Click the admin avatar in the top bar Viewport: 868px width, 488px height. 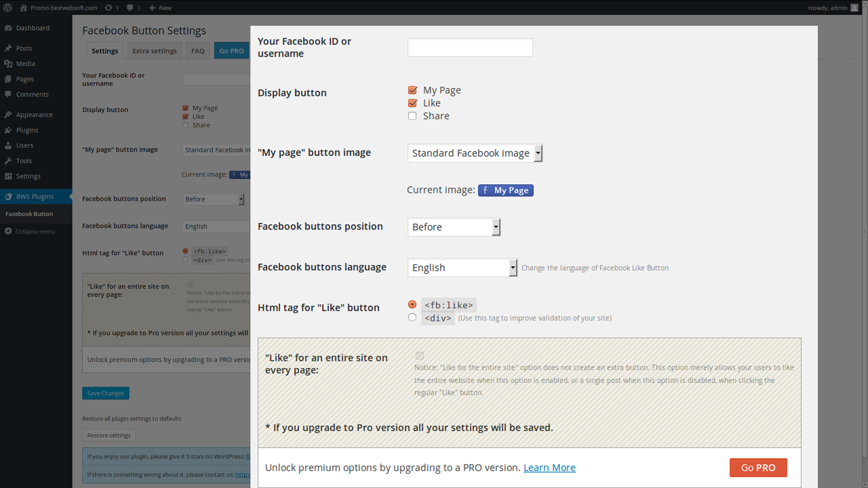coord(854,8)
